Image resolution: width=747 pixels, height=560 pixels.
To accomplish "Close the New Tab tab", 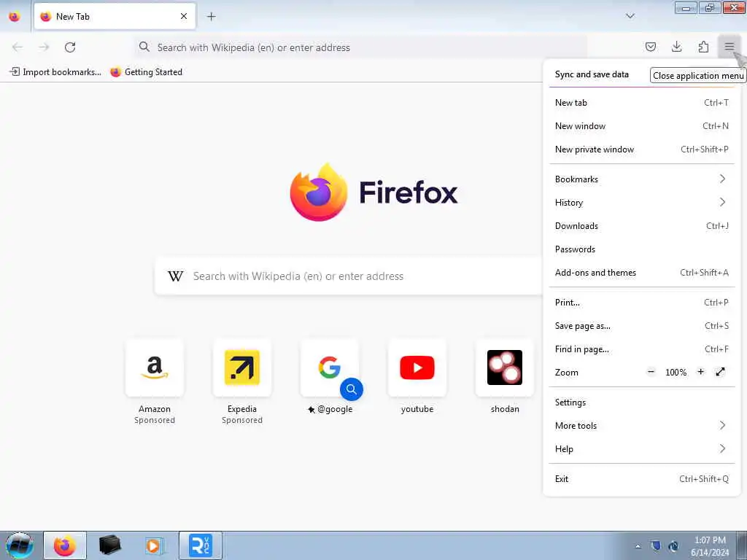I will (184, 17).
